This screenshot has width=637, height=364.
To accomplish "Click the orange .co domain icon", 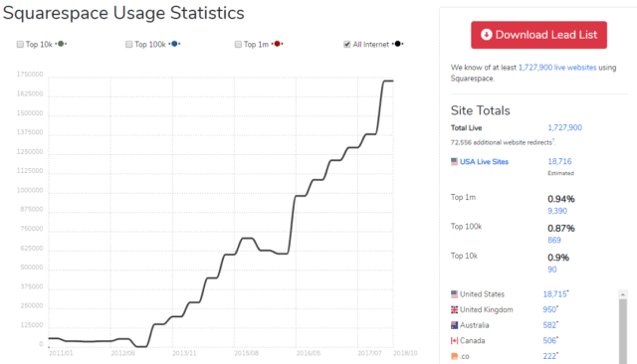I will [454, 356].
